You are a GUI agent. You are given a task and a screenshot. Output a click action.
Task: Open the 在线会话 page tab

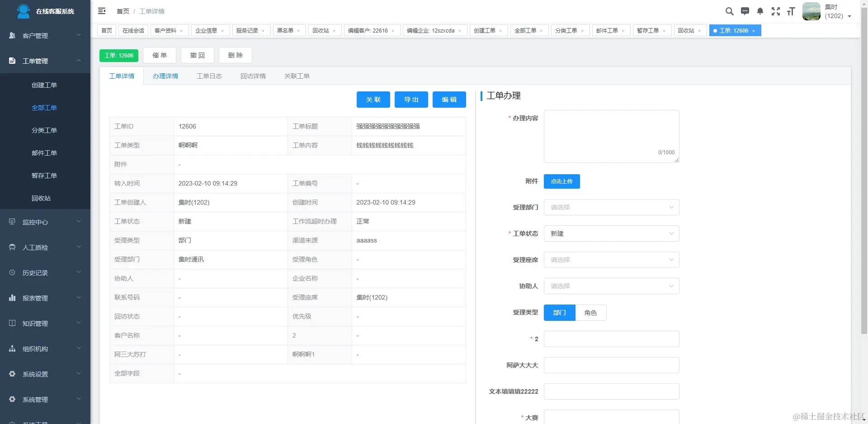133,30
